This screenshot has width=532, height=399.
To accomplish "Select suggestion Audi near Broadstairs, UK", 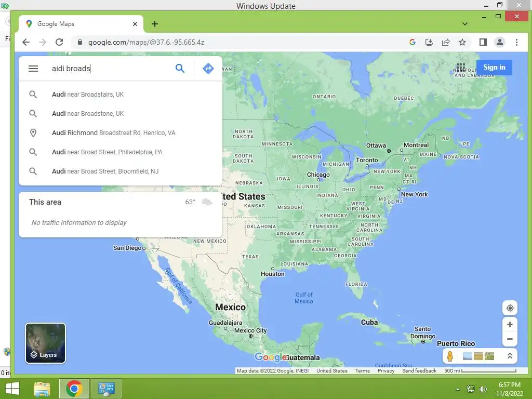I will coord(121,95).
